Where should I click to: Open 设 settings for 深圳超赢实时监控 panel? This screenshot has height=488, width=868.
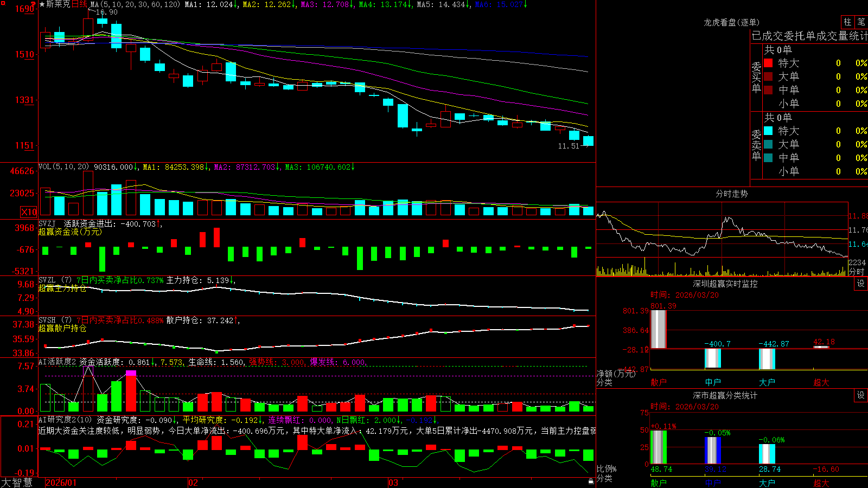click(861, 284)
